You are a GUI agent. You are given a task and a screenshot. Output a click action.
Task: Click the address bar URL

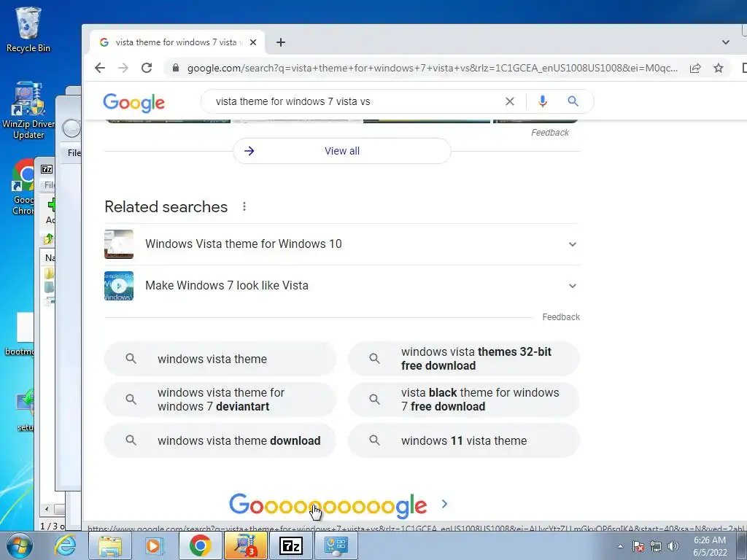[x=432, y=68]
